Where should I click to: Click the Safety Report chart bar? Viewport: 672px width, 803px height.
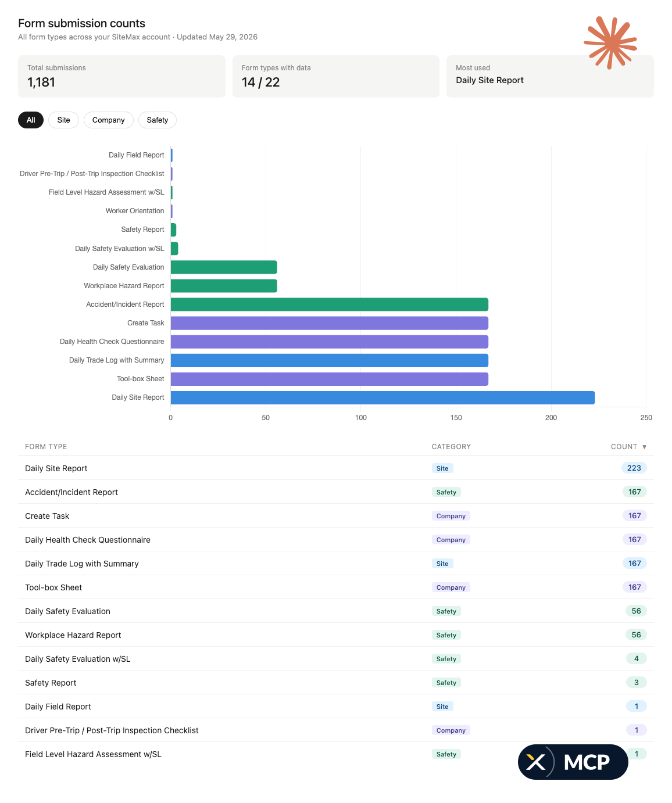(173, 230)
